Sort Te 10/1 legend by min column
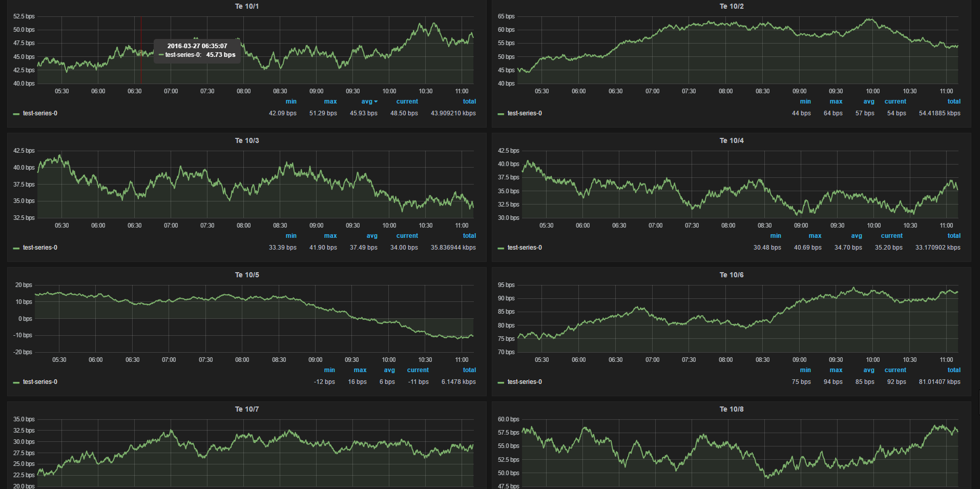The image size is (980, 489). (291, 101)
